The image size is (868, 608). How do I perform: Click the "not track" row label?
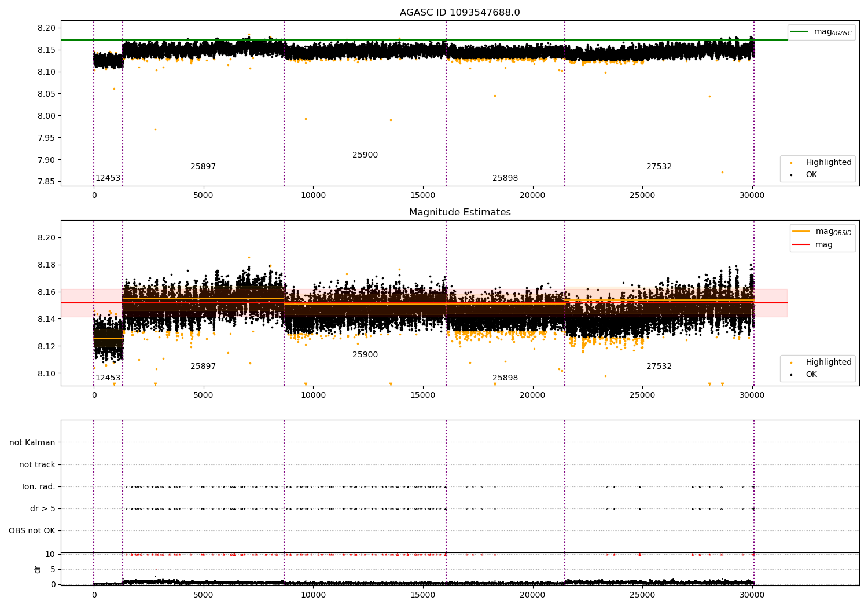pyautogui.click(x=37, y=464)
